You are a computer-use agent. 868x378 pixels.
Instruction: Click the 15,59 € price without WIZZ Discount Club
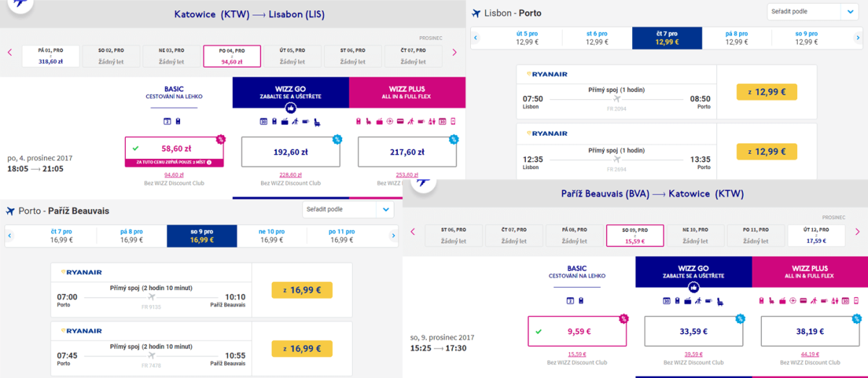[x=576, y=354]
